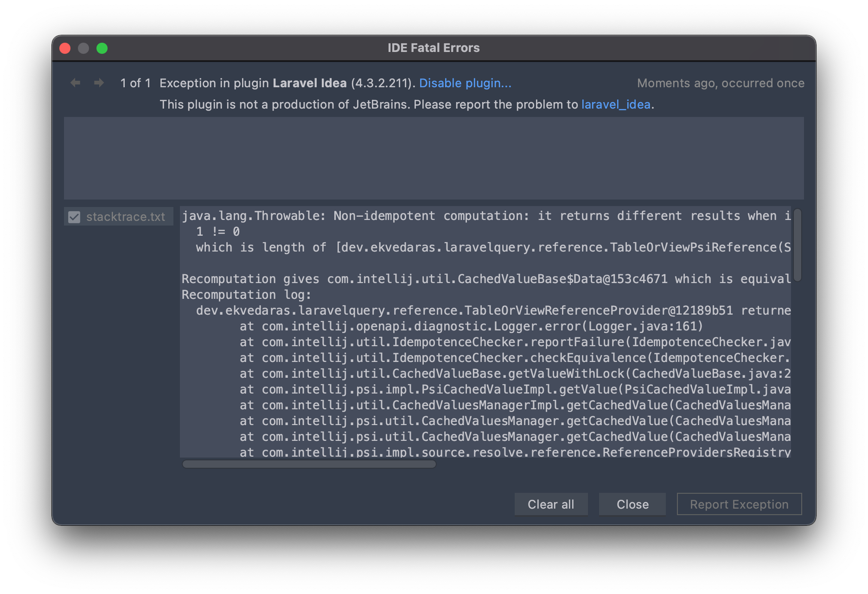Click the vertical scrollbar of the stacktrace panel

[x=798, y=246]
